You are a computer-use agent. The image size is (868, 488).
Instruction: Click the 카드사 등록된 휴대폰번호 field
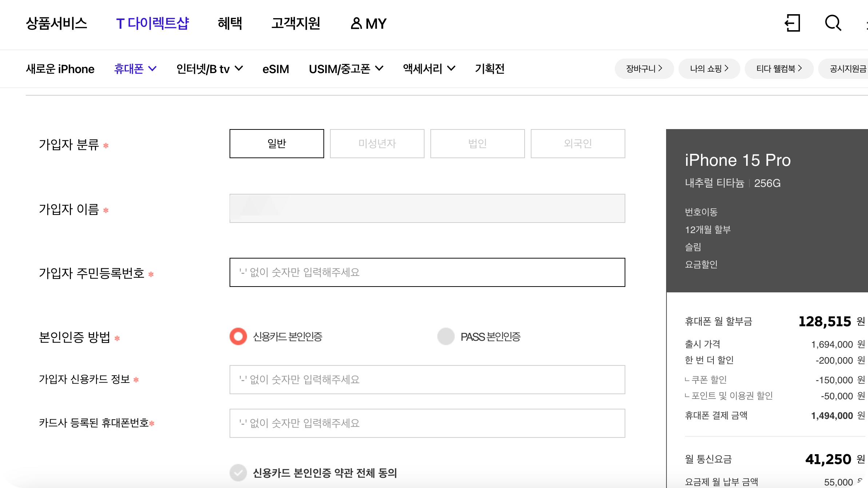pyautogui.click(x=427, y=423)
